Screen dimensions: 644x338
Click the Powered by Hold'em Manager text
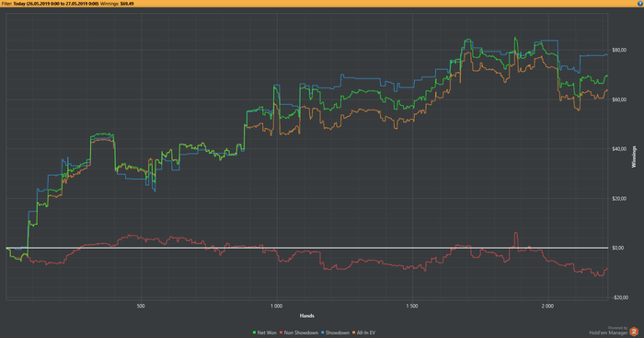[x=609, y=331]
